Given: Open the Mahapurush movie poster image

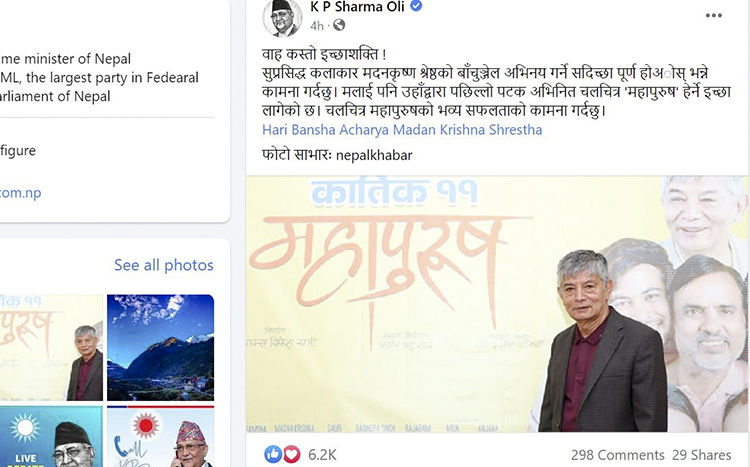Looking at the screenshot, I should [496, 304].
